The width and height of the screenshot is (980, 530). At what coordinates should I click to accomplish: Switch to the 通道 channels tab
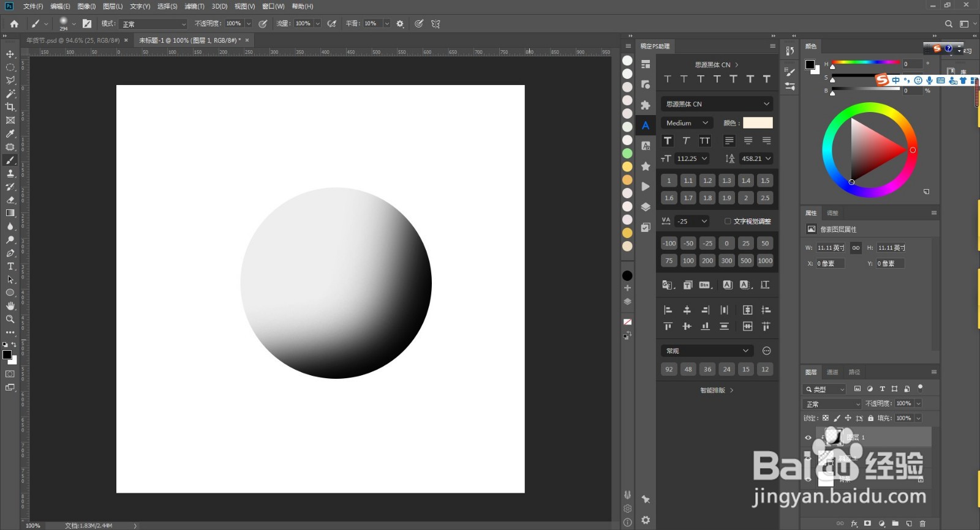click(x=832, y=372)
